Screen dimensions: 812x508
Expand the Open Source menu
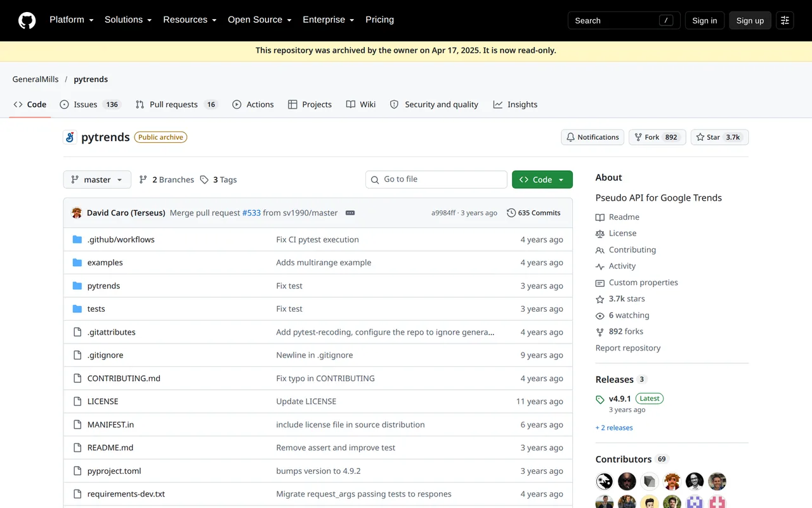point(259,20)
